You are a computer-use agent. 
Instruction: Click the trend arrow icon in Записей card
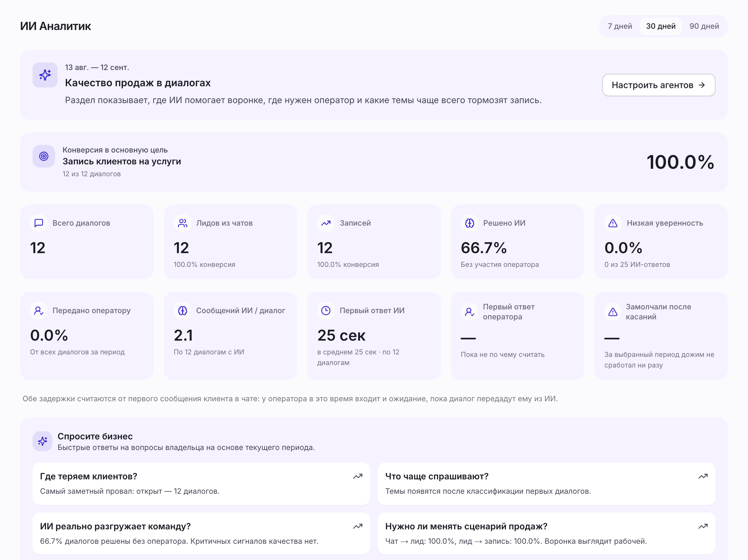pyautogui.click(x=326, y=223)
